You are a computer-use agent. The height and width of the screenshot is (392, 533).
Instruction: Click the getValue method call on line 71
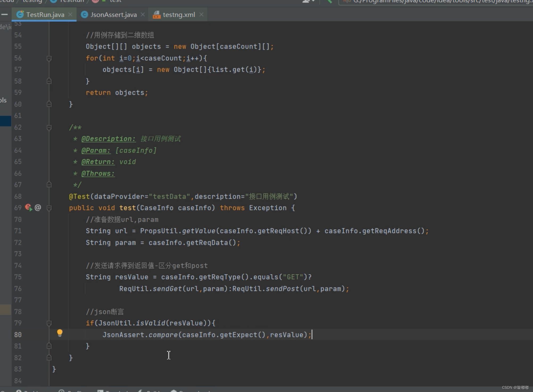click(199, 231)
